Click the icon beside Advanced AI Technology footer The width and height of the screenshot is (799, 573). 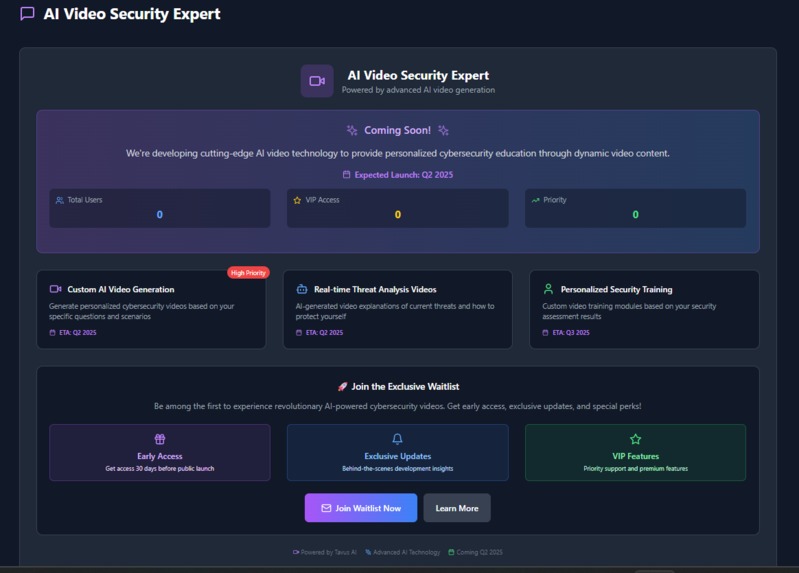click(x=368, y=552)
